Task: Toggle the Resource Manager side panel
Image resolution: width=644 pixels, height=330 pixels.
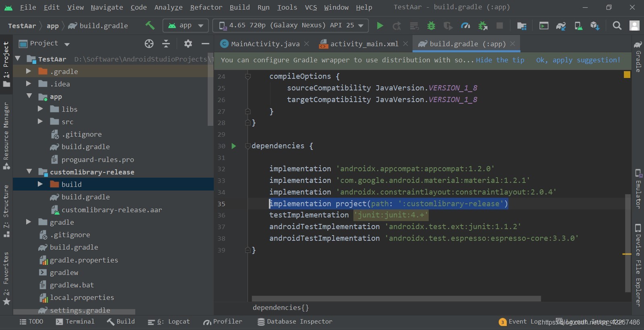Action: pyautogui.click(x=6, y=135)
